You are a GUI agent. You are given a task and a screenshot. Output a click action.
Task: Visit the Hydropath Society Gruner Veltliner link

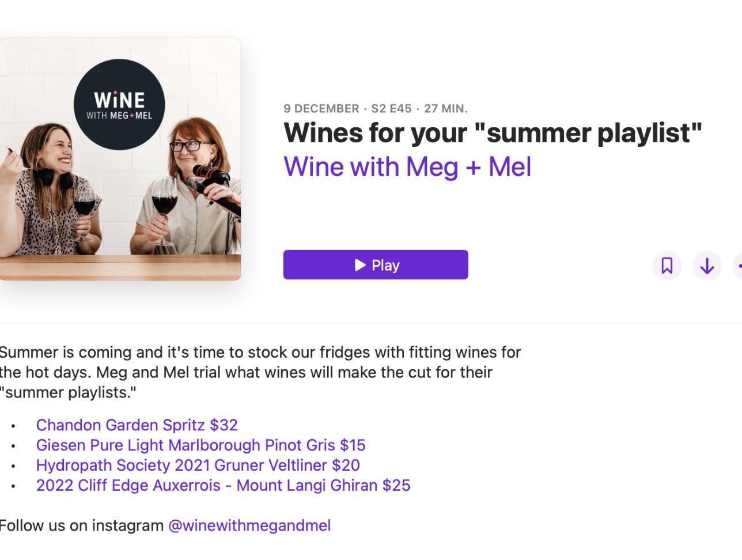click(198, 466)
